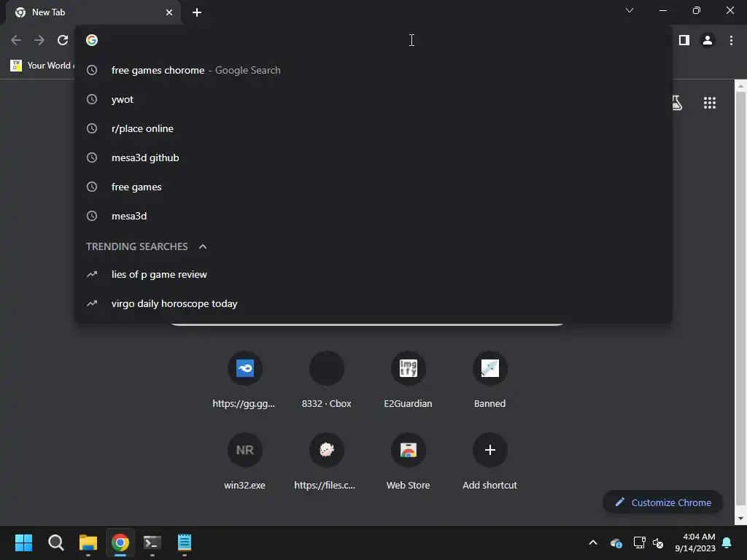
Task: Open the https://gg.gg shortcut tile
Action: coord(244,380)
